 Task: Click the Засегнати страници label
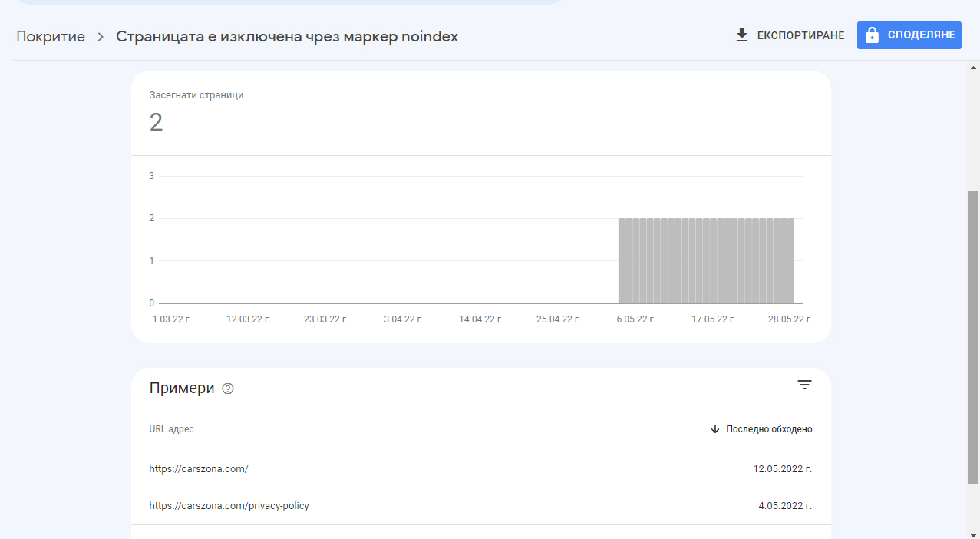pyautogui.click(x=196, y=95)
